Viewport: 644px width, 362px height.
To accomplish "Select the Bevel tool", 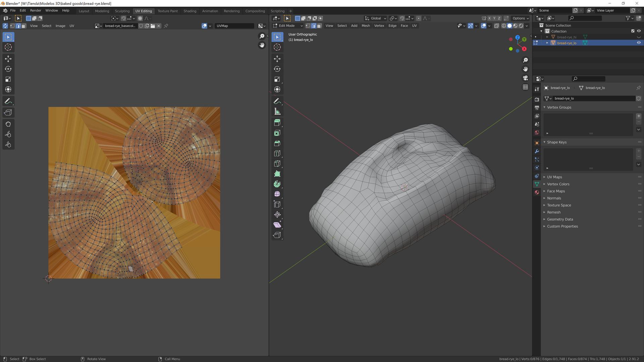I will [277, 143].
